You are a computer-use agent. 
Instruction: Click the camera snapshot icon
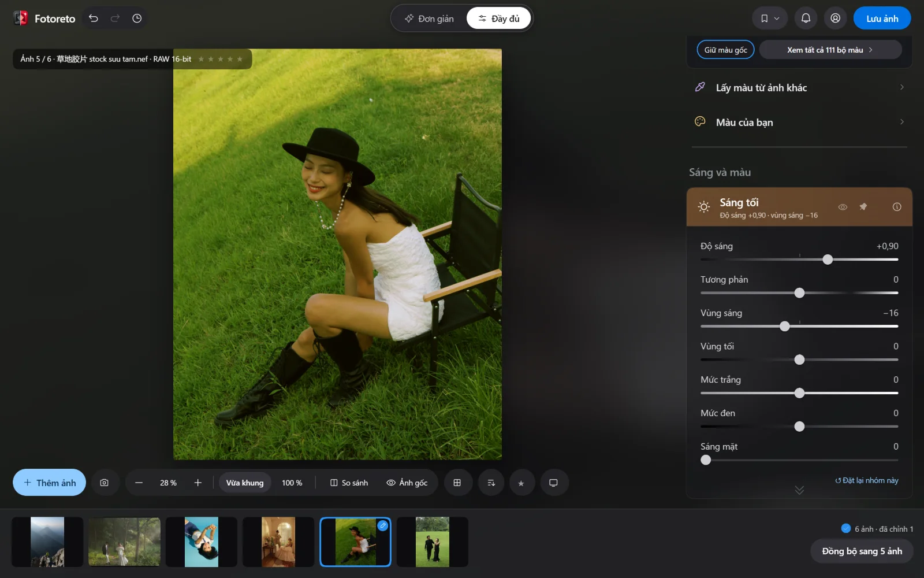point(105,483)
